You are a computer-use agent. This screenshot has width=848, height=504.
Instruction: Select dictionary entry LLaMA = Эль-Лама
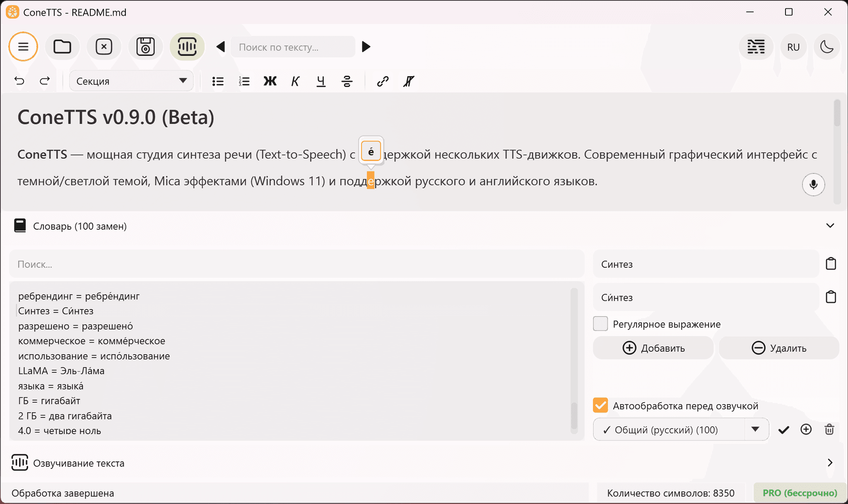pos(61,371)
